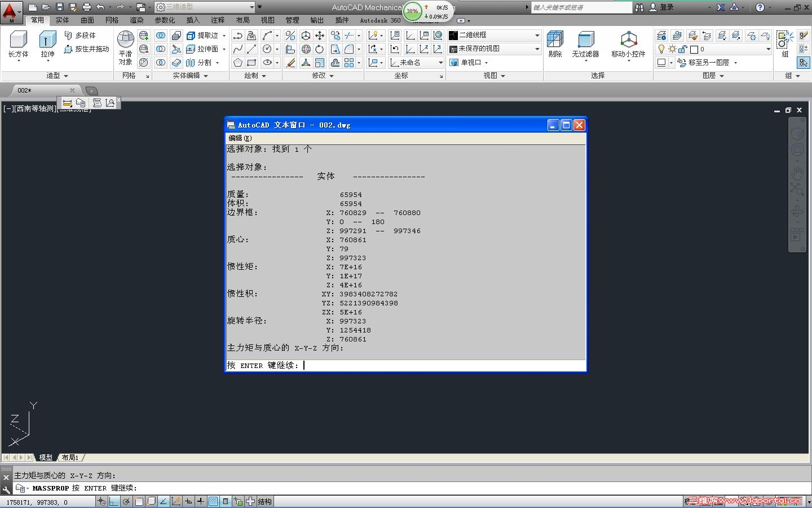The width and height of the screenshot is (812, 508).
Task: Click the 平滑对象 smooth object icon
Action: click(125, 47)
